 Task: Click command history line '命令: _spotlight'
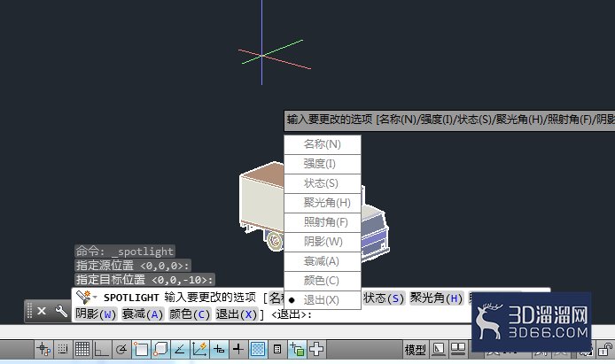click(125, 252)
